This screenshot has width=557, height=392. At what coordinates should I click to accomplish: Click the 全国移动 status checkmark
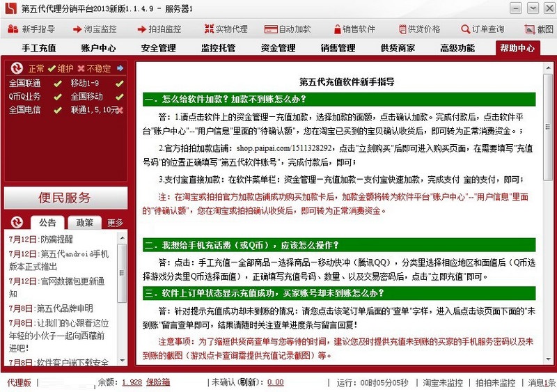click(119, 97)
